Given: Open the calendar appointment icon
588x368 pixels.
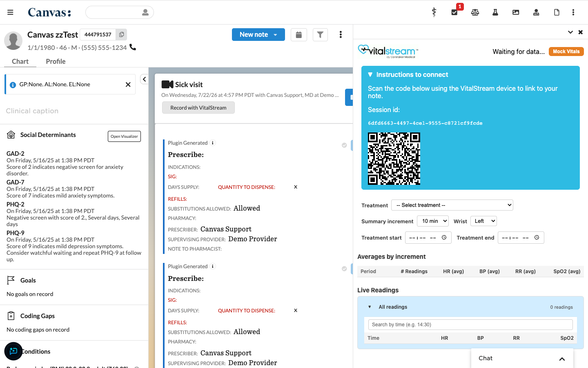Looking at the screenshot, I should (299, 35).
